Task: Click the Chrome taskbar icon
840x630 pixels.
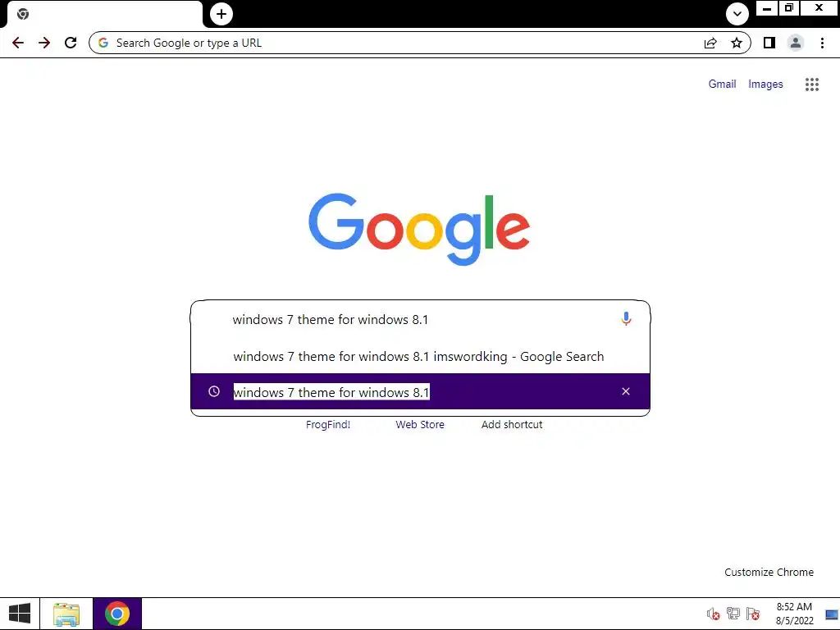Action: (117, 614)
